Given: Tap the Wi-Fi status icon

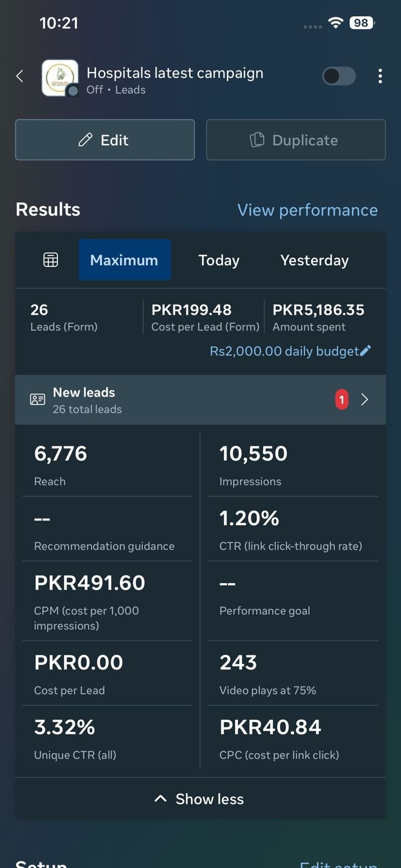Looking at the screenshot, I should click(336, 23).
